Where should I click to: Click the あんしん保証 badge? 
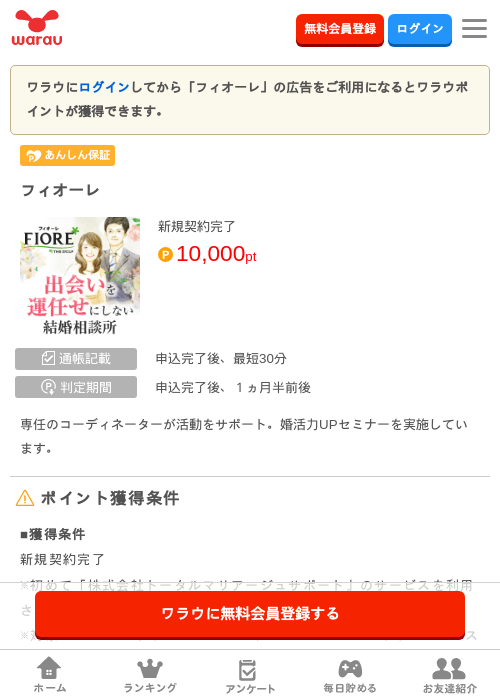(67, 155)
